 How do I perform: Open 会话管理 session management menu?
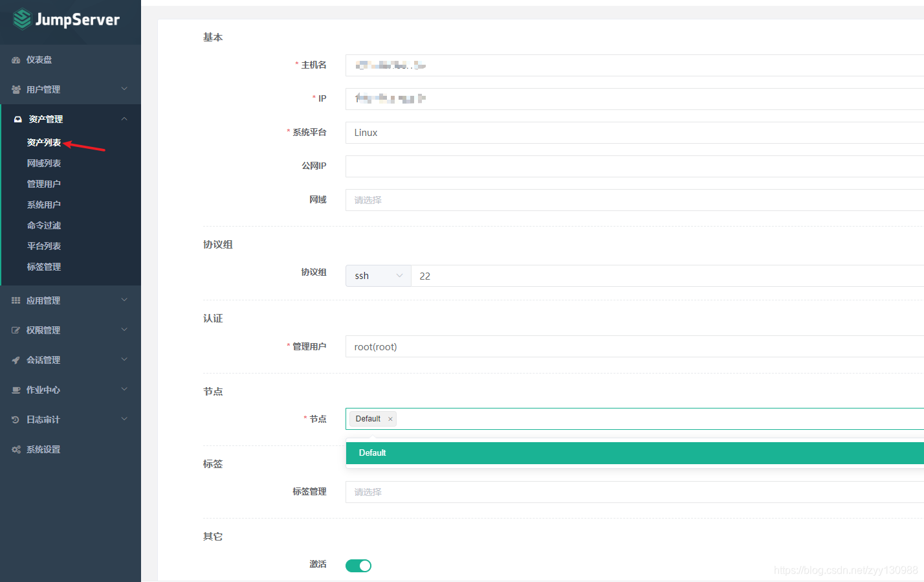point(71,360)
